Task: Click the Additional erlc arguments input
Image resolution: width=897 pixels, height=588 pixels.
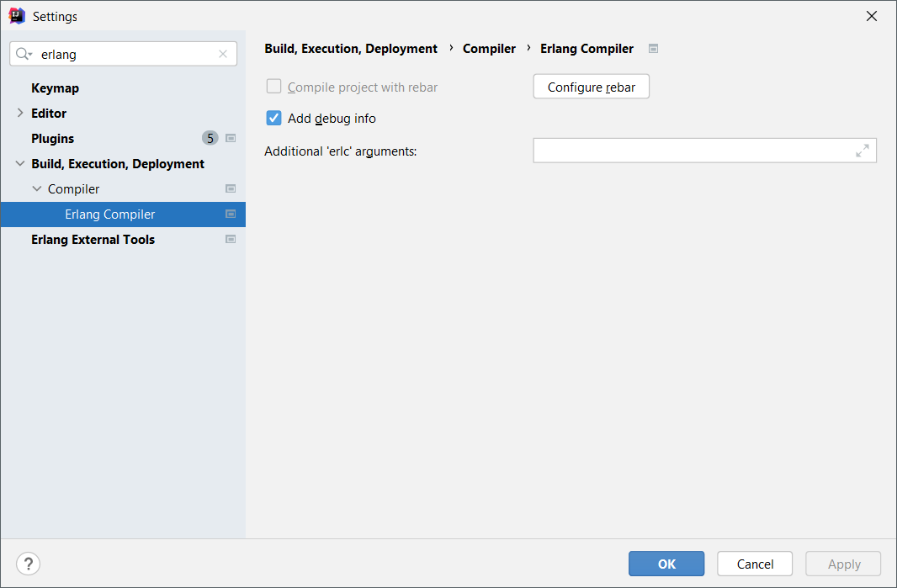Action: [x=705, y=151]
